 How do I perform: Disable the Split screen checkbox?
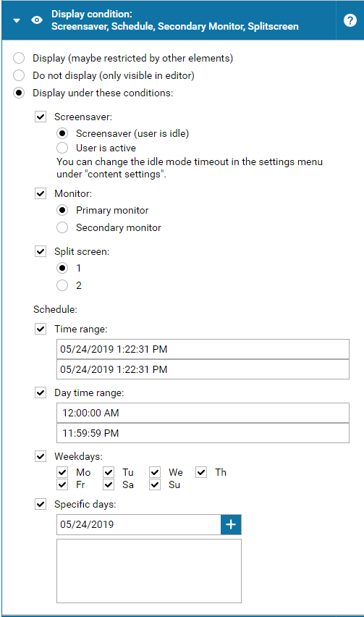tap(41, 251)
